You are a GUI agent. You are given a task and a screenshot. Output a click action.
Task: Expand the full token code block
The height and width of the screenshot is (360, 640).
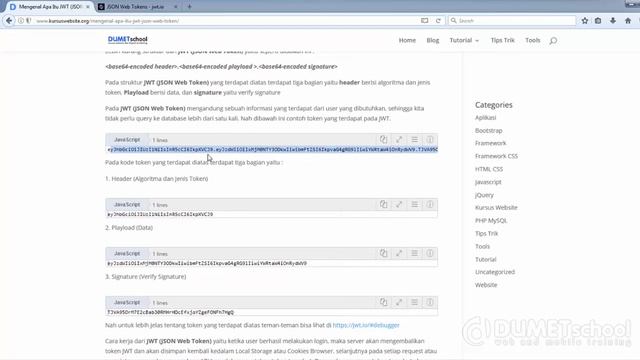tap(399, 140)
